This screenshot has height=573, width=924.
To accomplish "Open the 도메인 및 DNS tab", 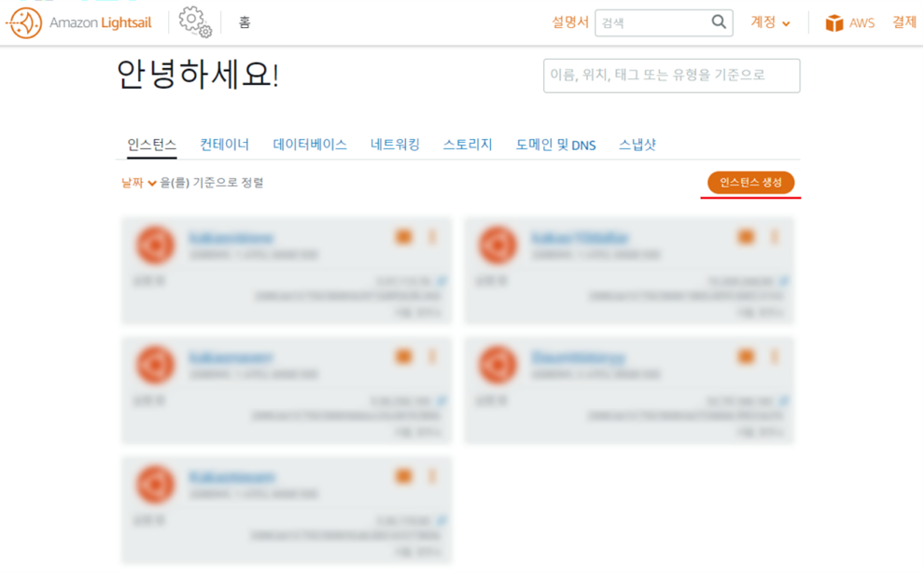I will click(x=555, y=145).
